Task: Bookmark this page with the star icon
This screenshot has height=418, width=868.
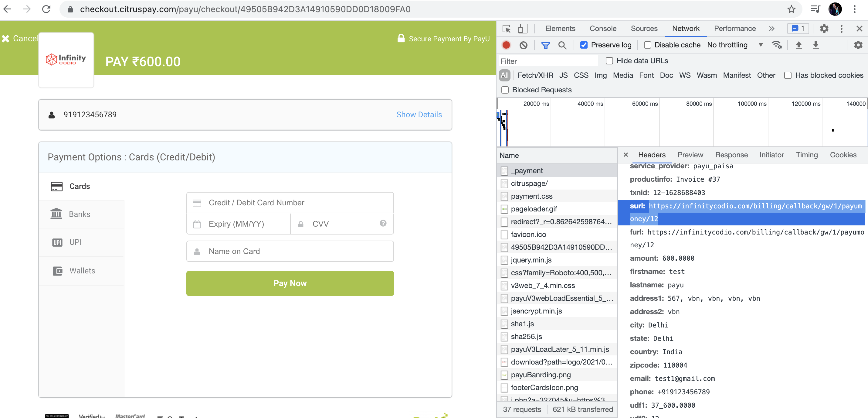Action: click(791, 9)
